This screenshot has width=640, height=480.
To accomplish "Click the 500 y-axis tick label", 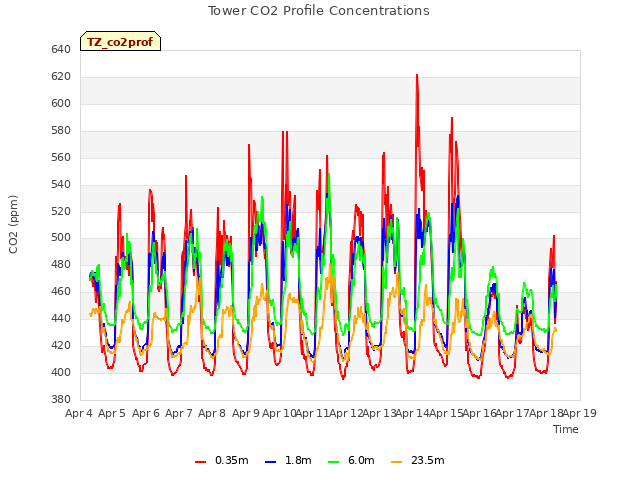I will click(61, 238).
